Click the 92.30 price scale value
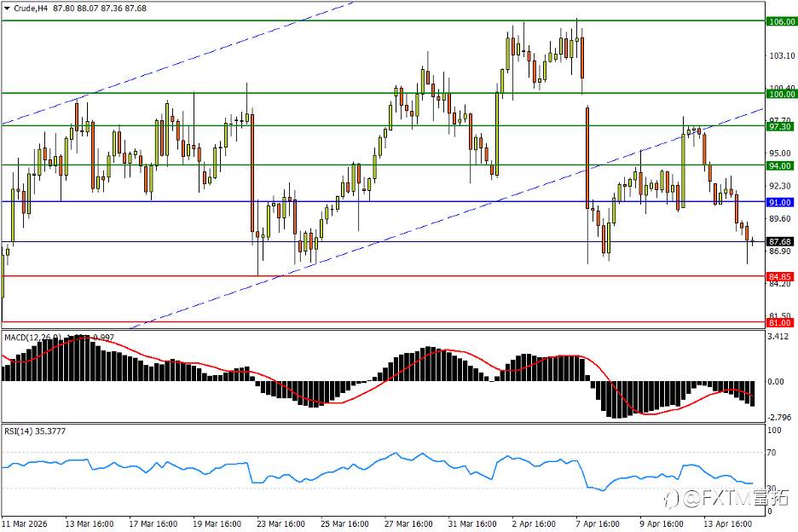The height and width of the screenshot is (532, 798). (780, 186)
